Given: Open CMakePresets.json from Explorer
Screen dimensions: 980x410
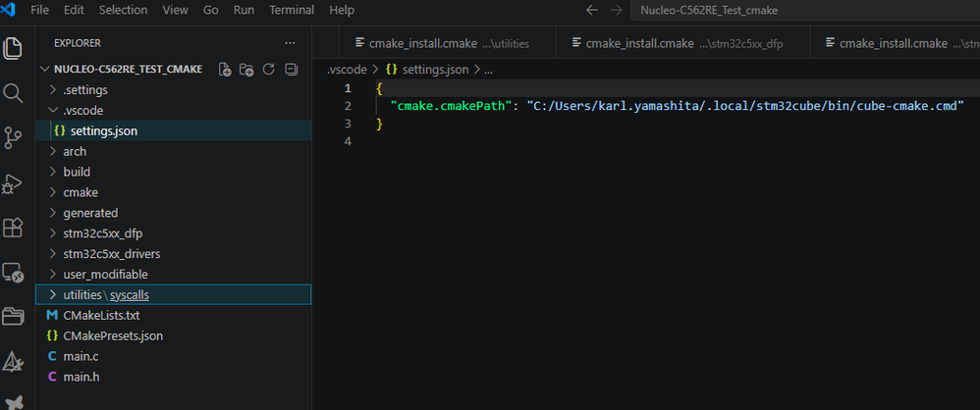Looking at the screenshot, I should [x=174, y=335].
